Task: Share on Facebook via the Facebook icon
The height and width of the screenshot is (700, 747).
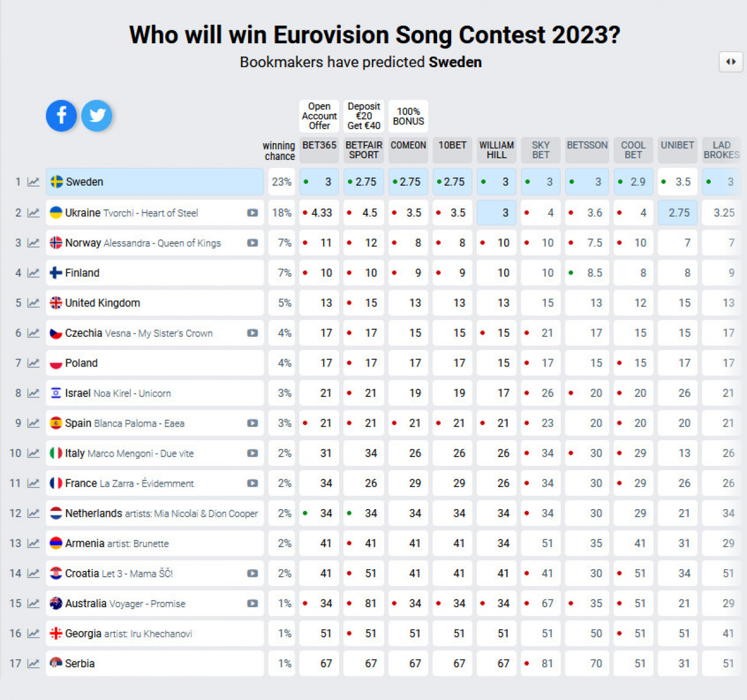Action: coord(61,116)
